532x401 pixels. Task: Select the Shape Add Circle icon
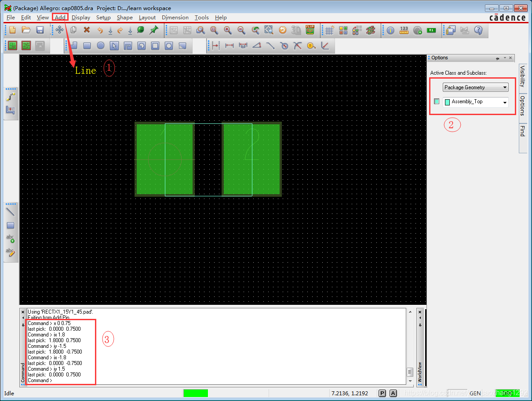(x=101, y=46)
